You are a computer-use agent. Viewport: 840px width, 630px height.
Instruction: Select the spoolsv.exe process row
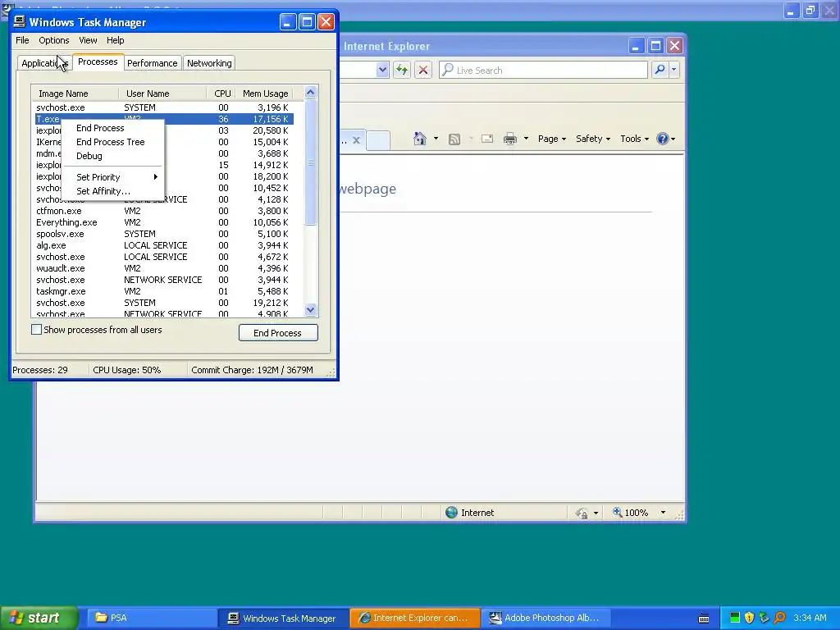click(164, 234)
